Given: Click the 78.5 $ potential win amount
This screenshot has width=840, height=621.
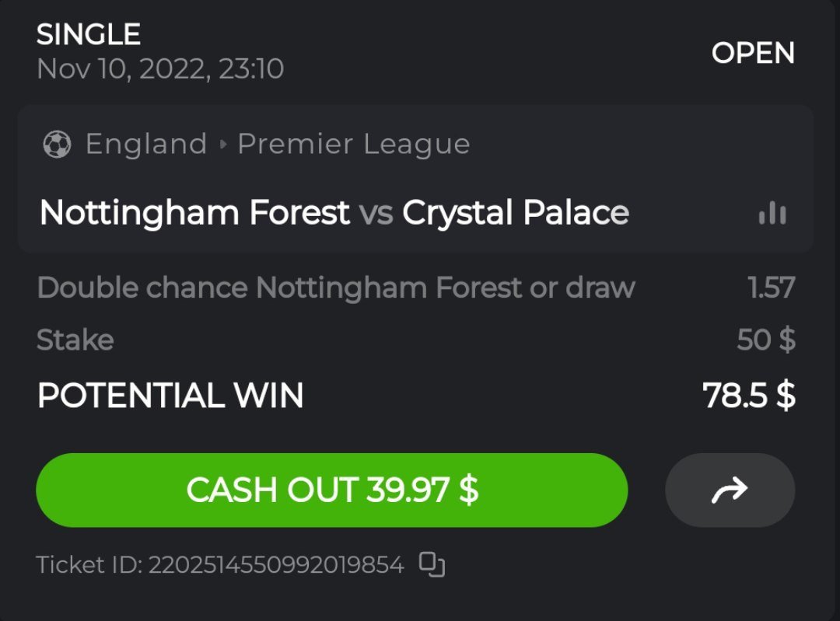Looking at the screenshot, I should [748, 396].
